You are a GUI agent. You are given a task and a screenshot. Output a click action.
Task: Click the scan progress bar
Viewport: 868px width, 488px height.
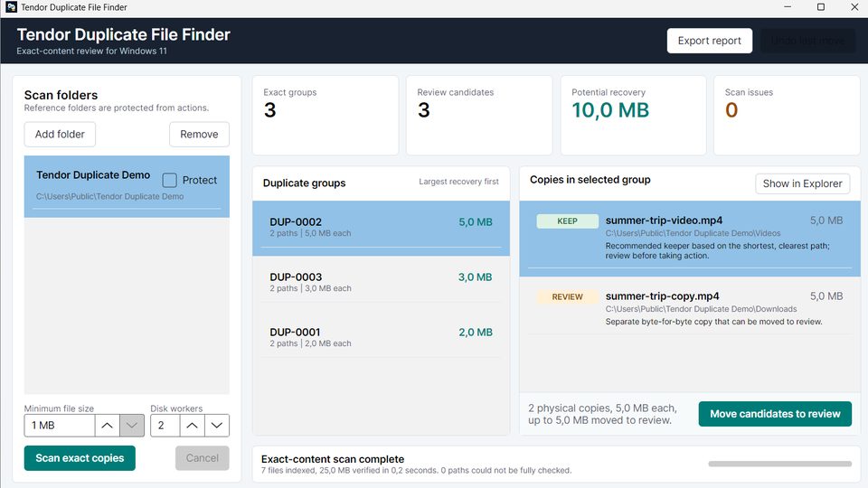[780, 464]
